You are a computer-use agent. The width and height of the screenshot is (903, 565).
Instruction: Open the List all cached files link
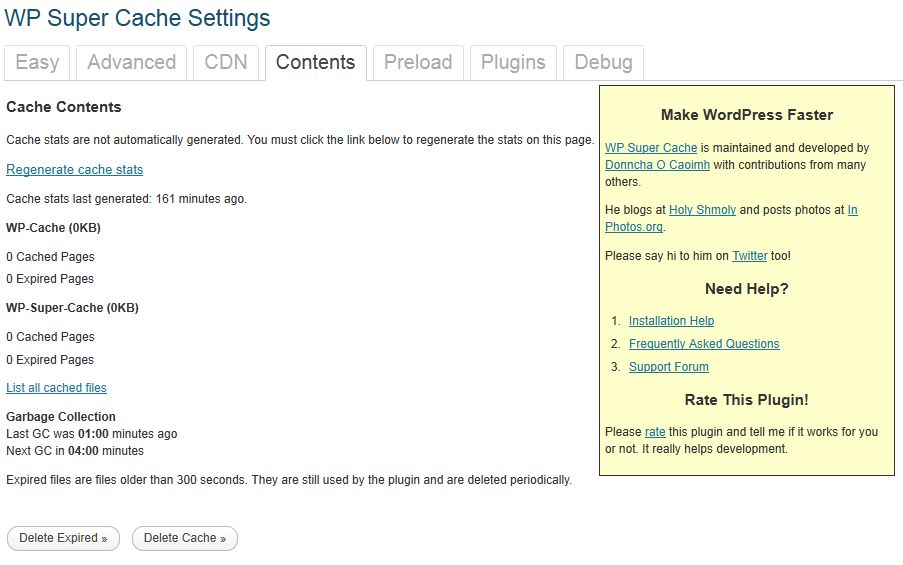(x=56, y=388)
